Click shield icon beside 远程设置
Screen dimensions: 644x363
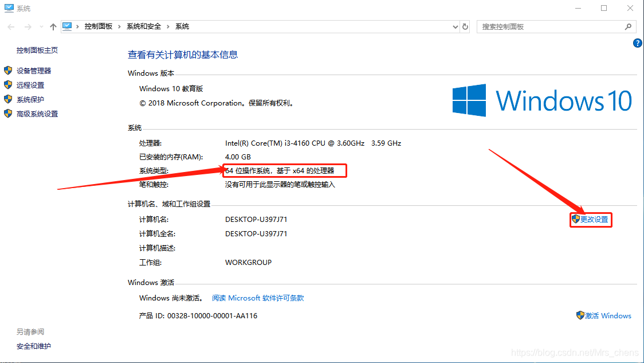point(8,85)
